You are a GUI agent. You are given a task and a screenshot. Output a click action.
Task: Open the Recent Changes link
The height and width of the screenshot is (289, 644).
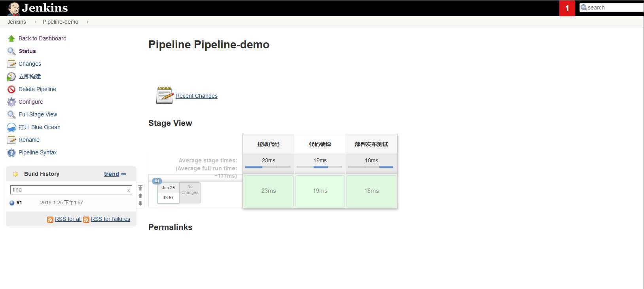(x=197, y=96)
